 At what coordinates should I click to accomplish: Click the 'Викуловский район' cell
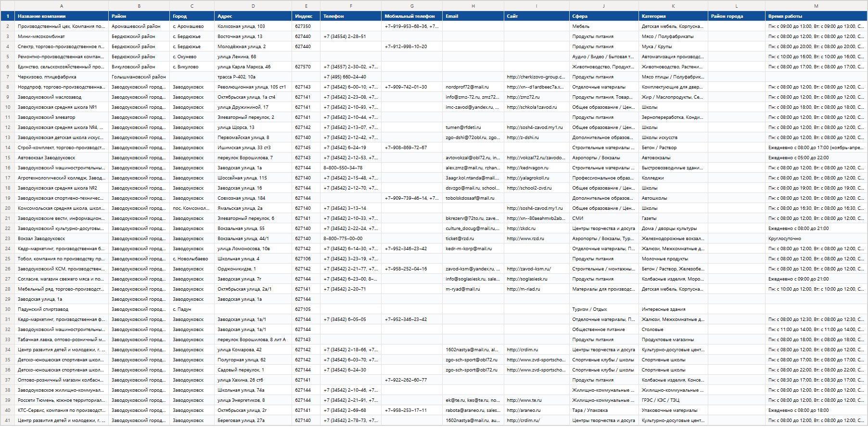point(139,67)
